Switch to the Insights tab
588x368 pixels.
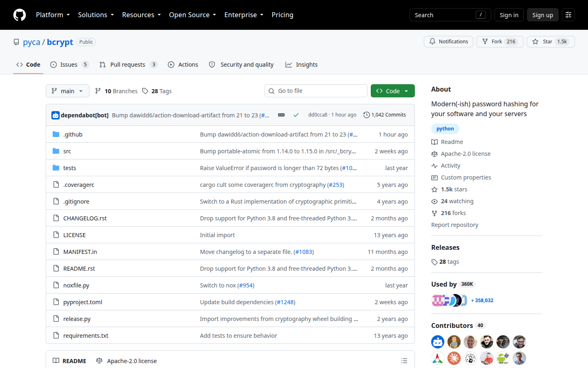pos(301,65)
